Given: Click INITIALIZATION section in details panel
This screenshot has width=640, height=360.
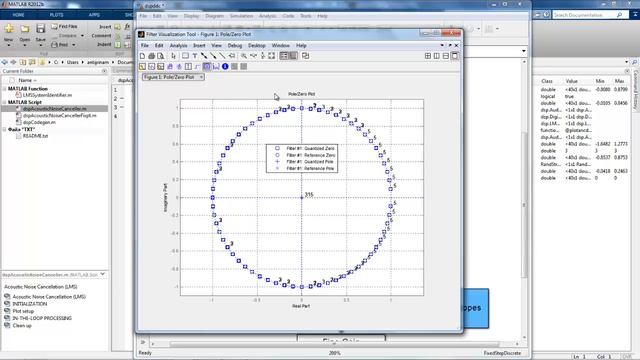Looking at the screenshot, I should [x=30, y=304].
